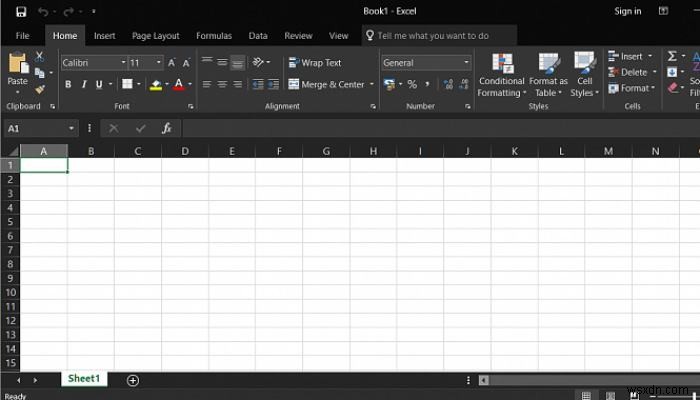Click the Insert Function fx icon
700x400 pixels.
click(x=166, y=129)
